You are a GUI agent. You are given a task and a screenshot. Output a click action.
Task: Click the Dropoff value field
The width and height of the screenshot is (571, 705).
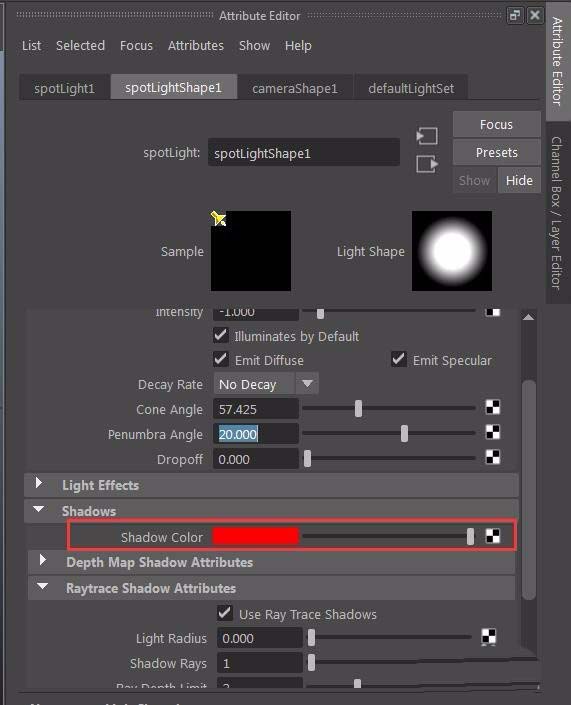pos(256,459)
